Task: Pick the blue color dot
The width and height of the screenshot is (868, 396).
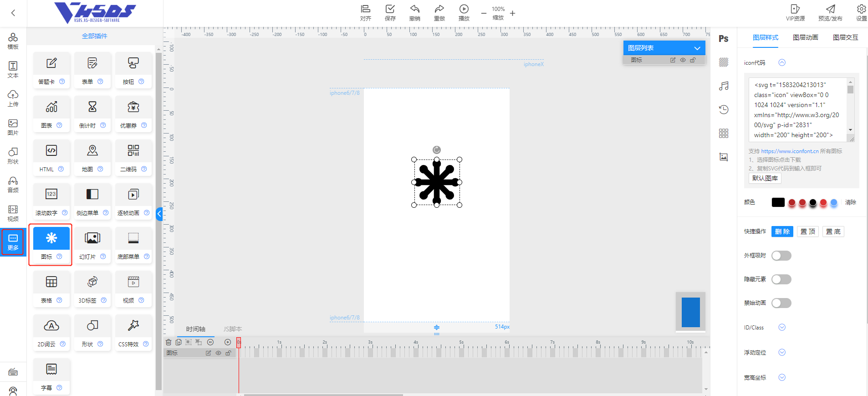Action: pyautogui.click(x=834, y=203)
